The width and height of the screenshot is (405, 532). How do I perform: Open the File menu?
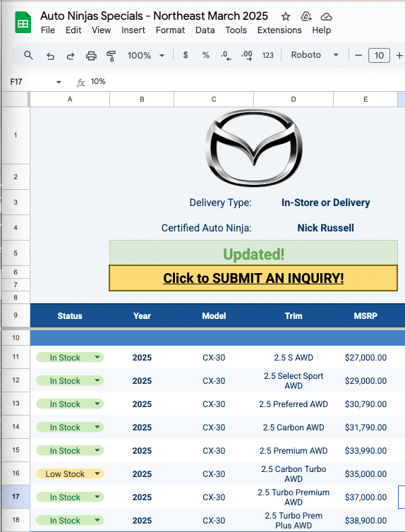pyautogui.click(x=48, y=30)
